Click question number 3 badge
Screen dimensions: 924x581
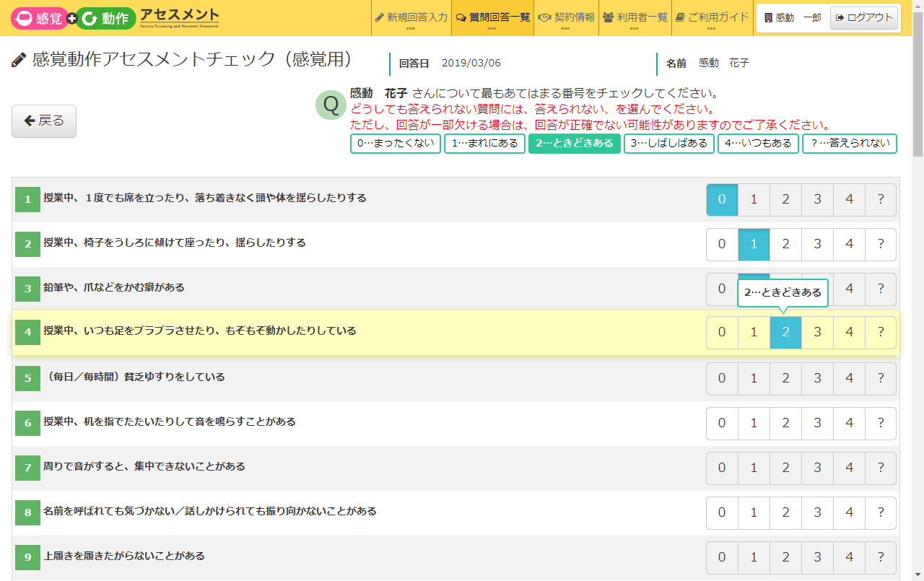(x=27, y=289)
